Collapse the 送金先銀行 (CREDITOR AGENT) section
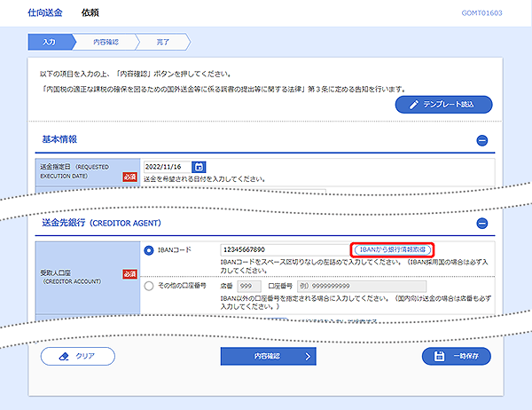The width and height of the screenshot is (532, 410). pyautogui.click(x=482, y=223)
